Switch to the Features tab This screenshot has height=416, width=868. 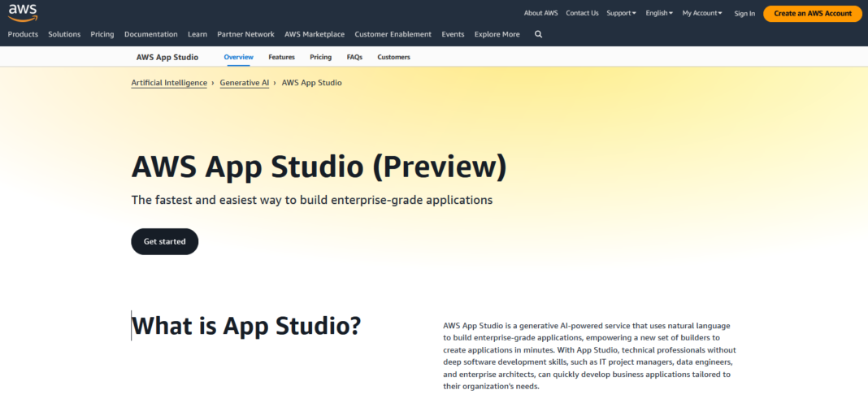[x=282, y=57]
